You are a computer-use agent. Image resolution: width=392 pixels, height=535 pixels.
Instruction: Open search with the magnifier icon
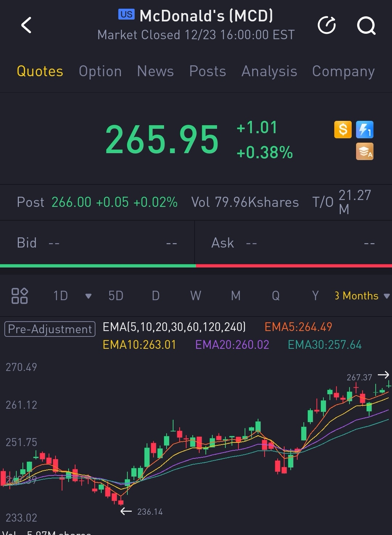coord(366,25)
